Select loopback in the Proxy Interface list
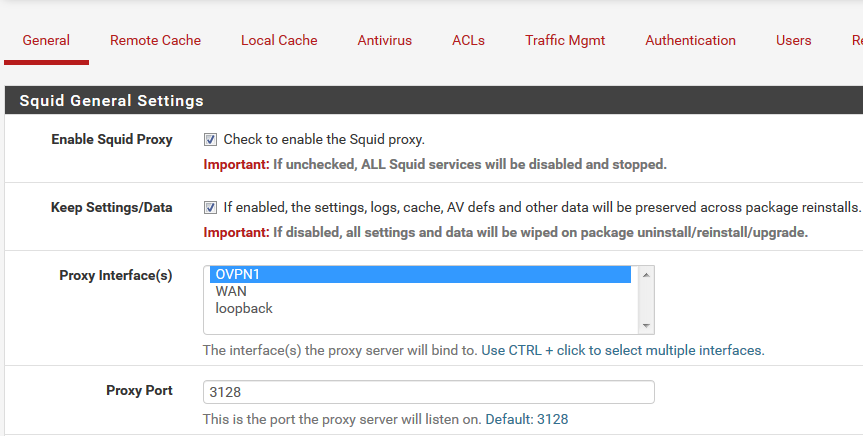 (x=420, y=308)
